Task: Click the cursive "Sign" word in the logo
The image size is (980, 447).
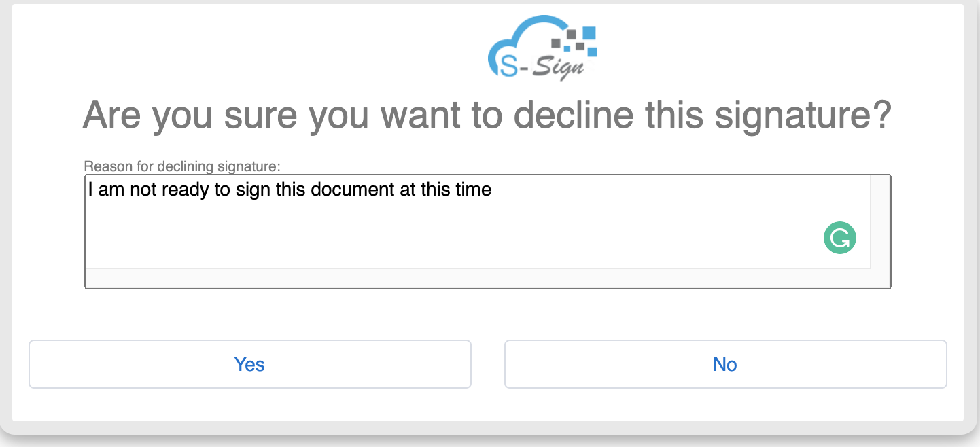Action: (557, 69)
